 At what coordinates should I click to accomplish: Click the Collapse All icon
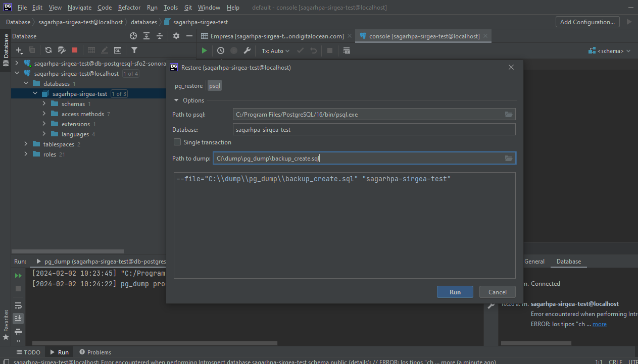pos(160,36)
